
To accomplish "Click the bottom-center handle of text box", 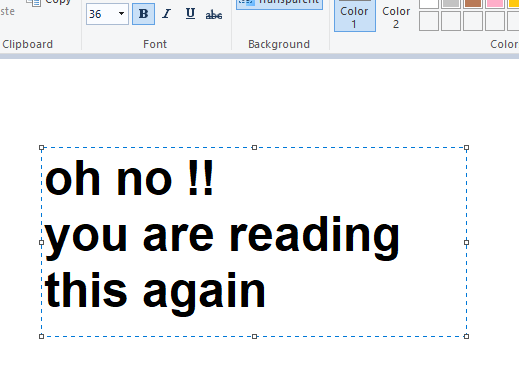I will click(254, 336).
